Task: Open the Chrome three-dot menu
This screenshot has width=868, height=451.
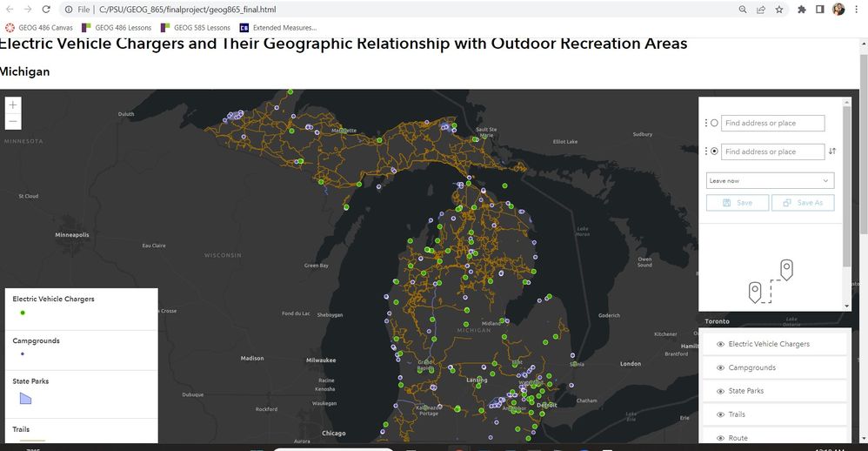Action: pyautogui.click(x=857, y=10)
